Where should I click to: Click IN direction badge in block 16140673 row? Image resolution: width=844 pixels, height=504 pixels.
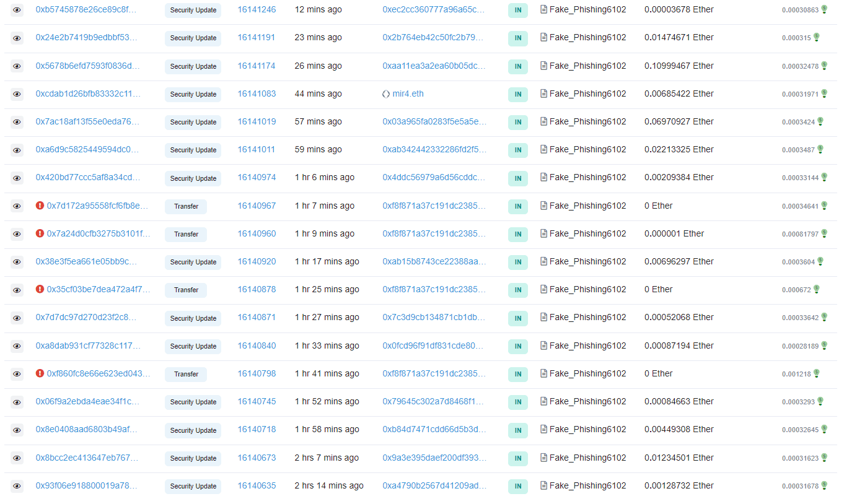[x=518, y=458]
